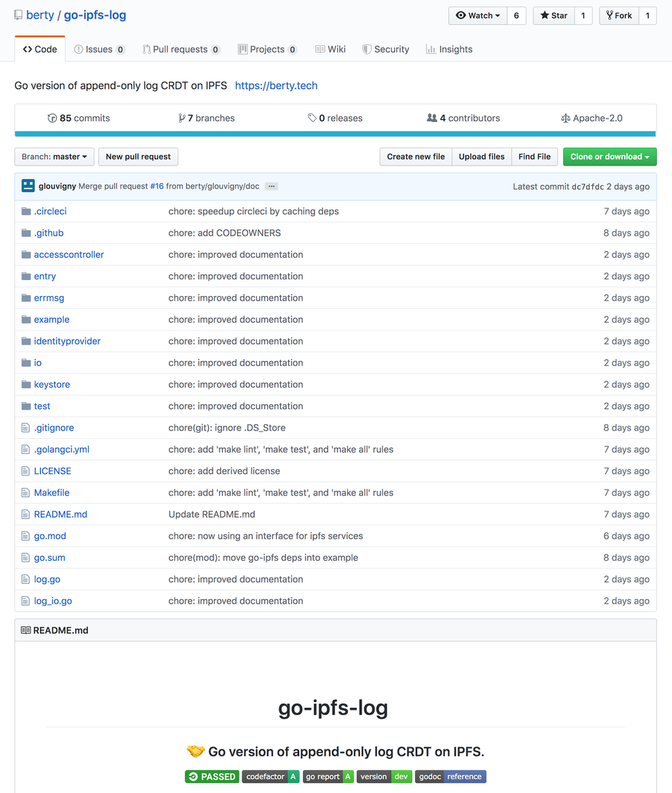Click the README.md file icon in the file list
This screenshot has height=793, width=672.
coord(26,514)
